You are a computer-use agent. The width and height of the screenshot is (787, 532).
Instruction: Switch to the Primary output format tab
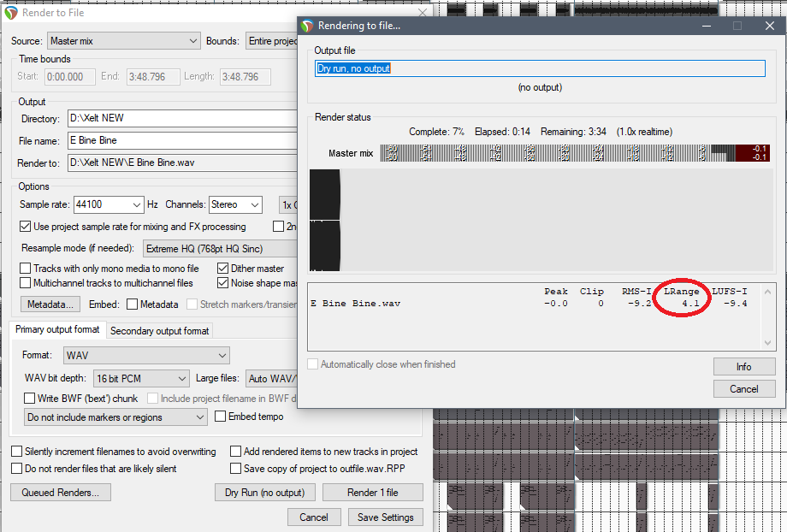point(57,330)
